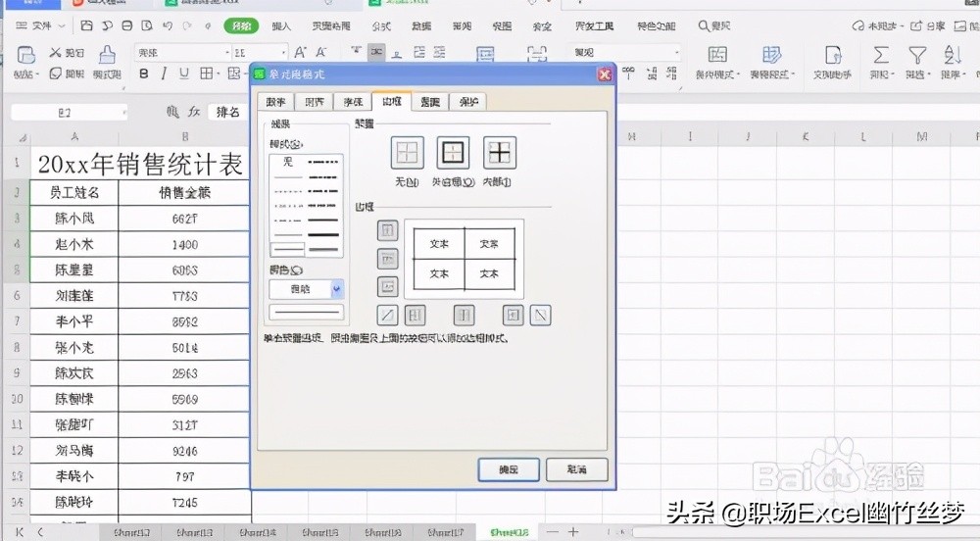Image resolution: width=980 pixels, height=541 pixels.
Task: Switch to the 图案 Pattern tab in the dialog
Action: [430, 102]
